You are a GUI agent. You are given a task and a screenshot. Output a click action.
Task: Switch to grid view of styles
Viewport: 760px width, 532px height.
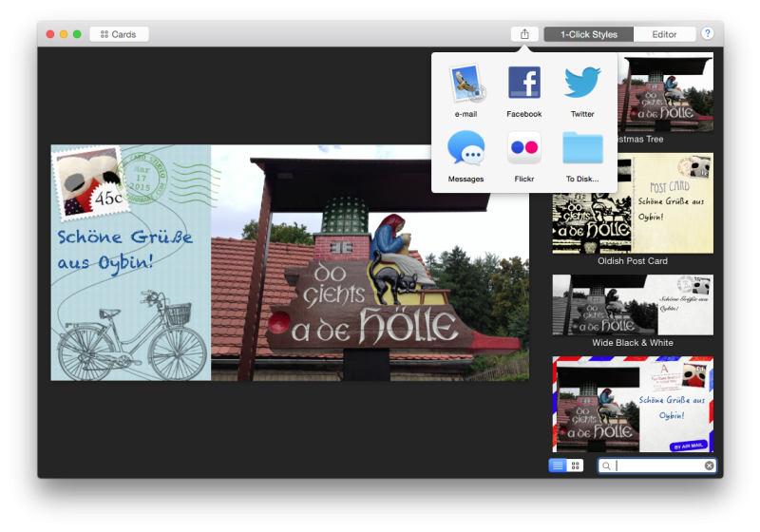575,465
